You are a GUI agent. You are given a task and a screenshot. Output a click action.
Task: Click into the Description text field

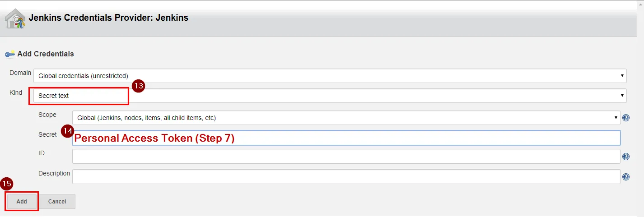point(346,177)
